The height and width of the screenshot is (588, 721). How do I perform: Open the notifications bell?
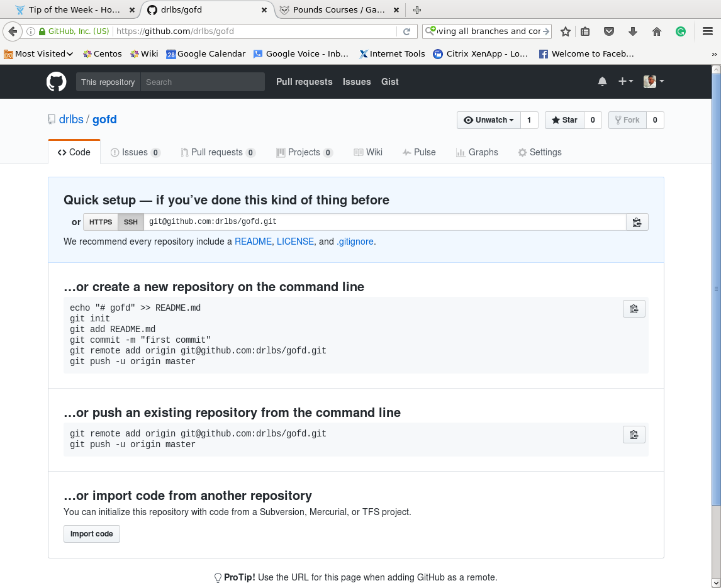point(602,82)
